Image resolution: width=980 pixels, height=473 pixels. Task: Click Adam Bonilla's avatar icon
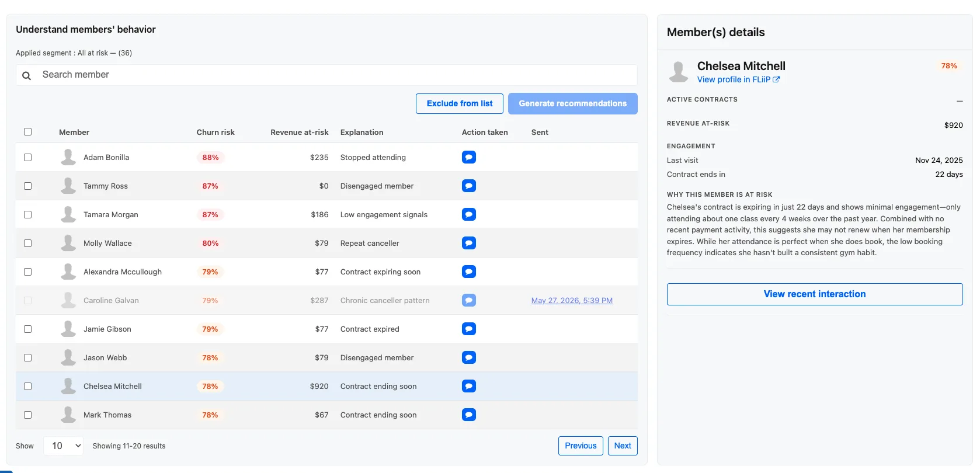click(68, 157)
